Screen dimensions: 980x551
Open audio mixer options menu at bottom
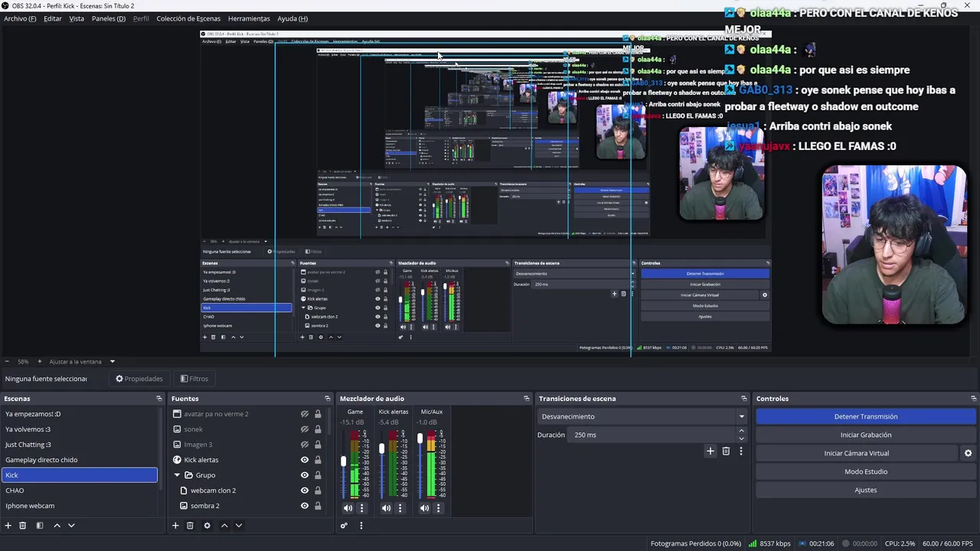pos(361,526)
